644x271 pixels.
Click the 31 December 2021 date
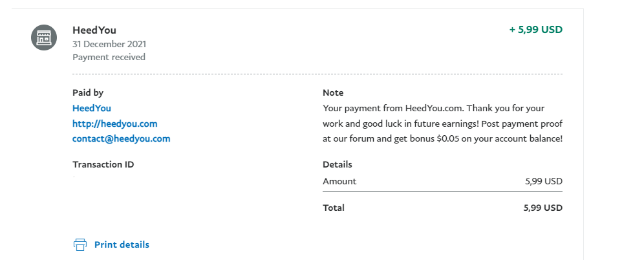point(109,44)
